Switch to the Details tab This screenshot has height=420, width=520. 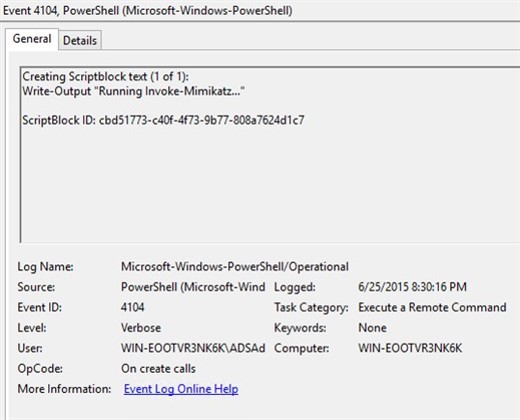(80, 41)
